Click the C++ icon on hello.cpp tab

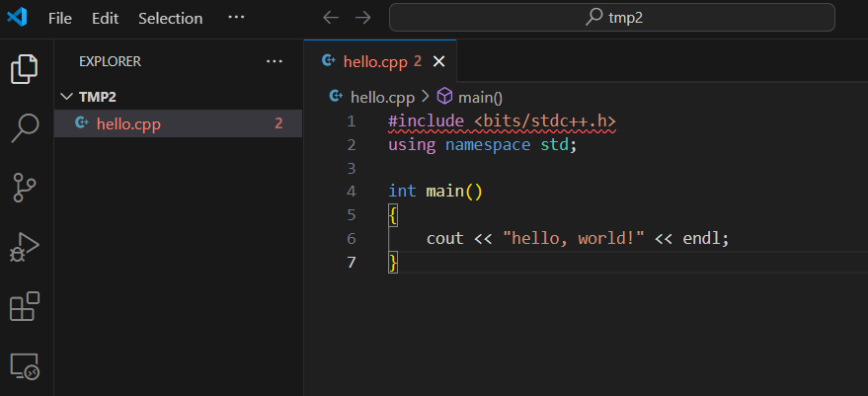(329, 61)
